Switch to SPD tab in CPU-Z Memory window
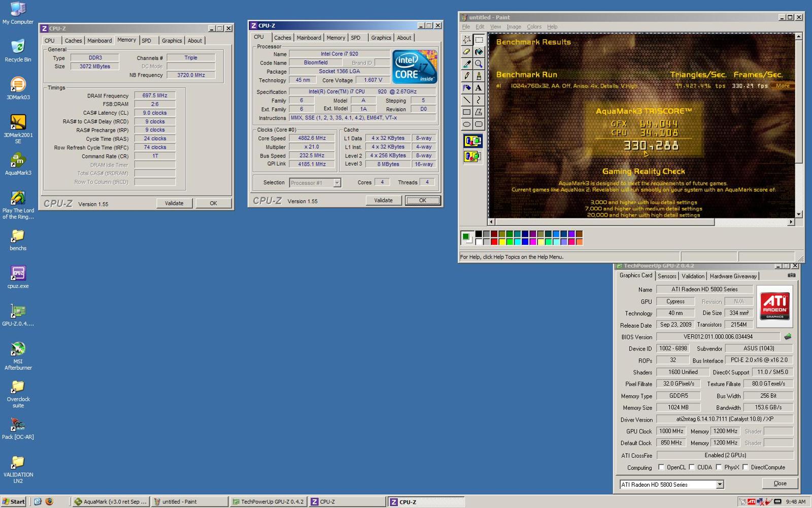812x508 pixels. pyautogui.click(x=147, y=41)
